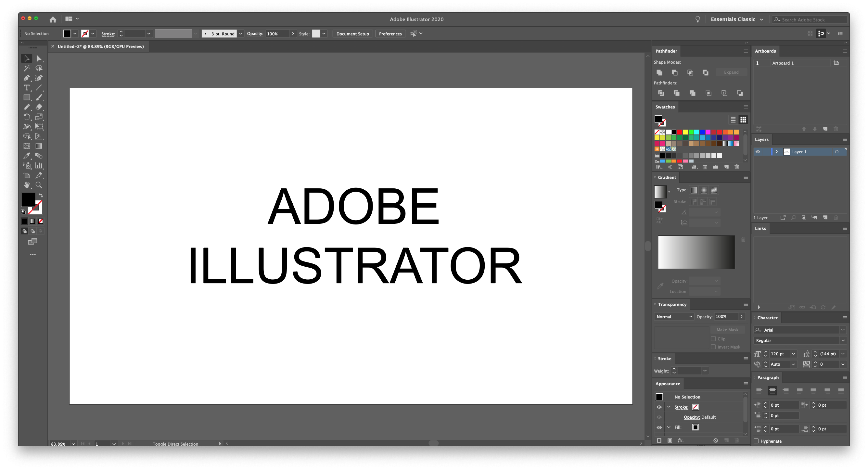Screen dimensions: 868x470
Task: Pick the Eyedropper tool
Action: point(27,156)
